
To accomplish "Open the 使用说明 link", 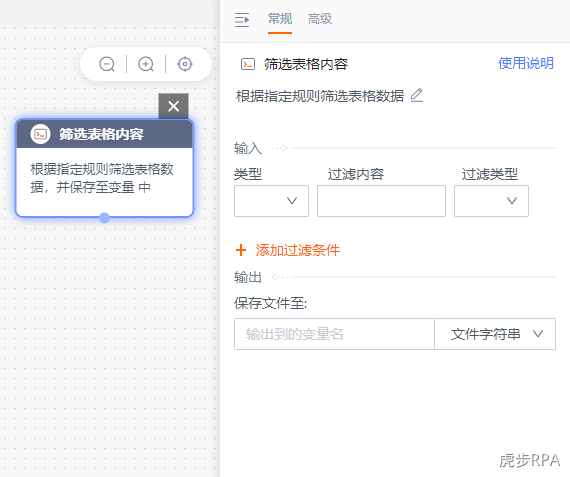I will tap(526, 63).
